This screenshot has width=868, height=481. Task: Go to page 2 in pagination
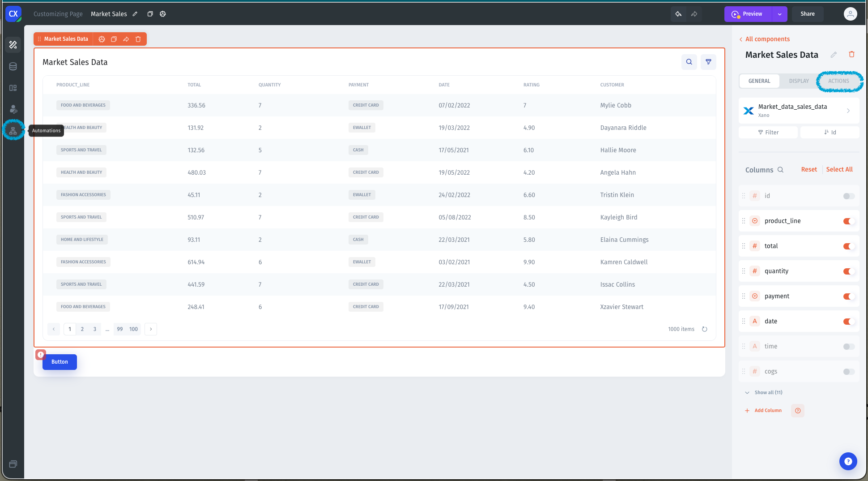82,329
